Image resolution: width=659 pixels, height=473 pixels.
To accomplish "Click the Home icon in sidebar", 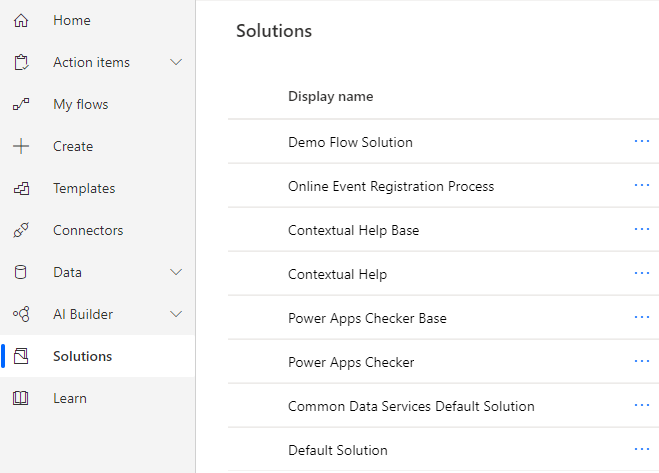I will click(x=21, y=20).
